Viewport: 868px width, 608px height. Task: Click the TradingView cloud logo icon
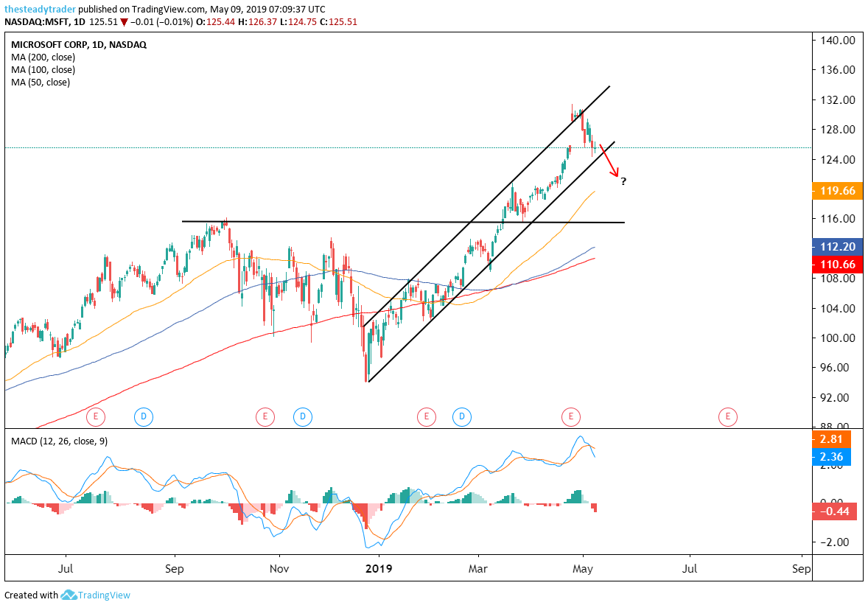point(69,595)
